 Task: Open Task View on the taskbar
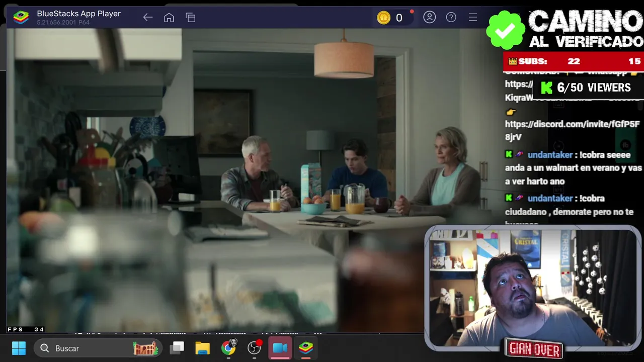[x=177, y=348]
